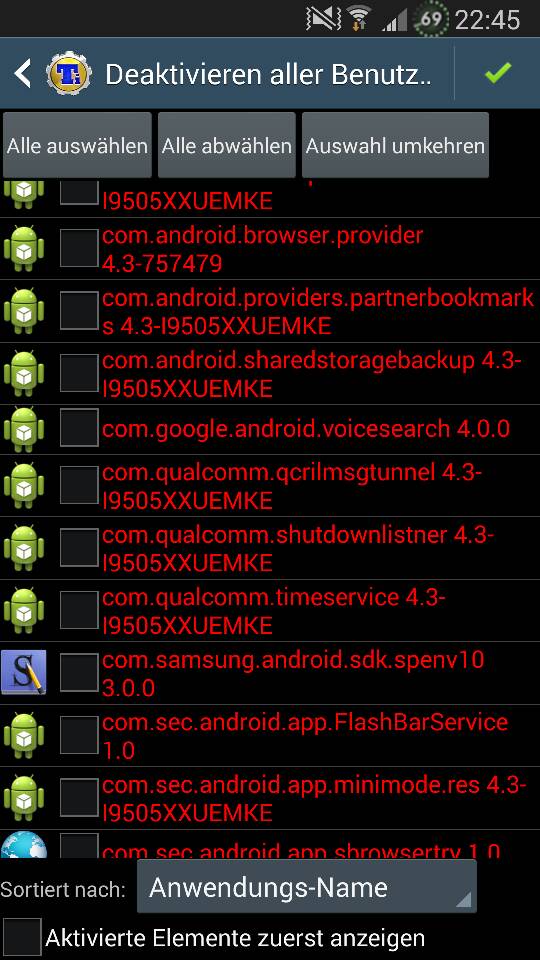Check the com.qualcomm.qcrilmsgtunnel checkbox

pos(79,486)
